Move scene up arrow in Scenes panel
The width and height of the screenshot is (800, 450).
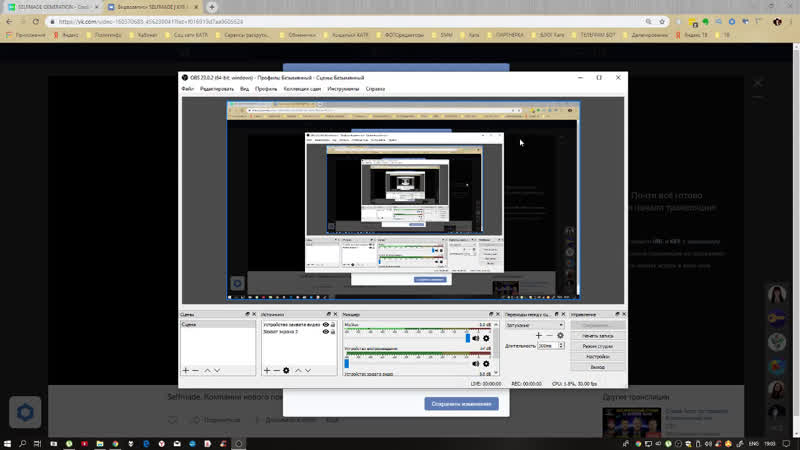coord(207,370)
